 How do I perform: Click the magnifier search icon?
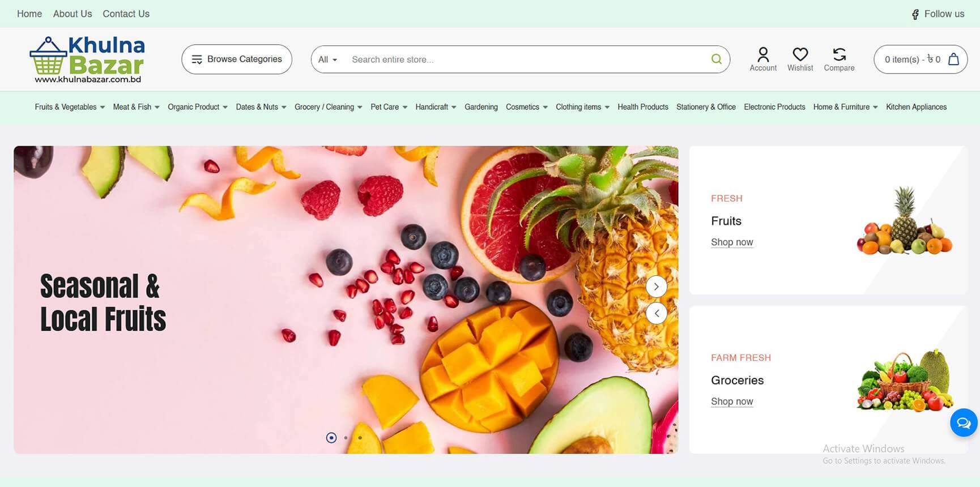tap(716, 59)
